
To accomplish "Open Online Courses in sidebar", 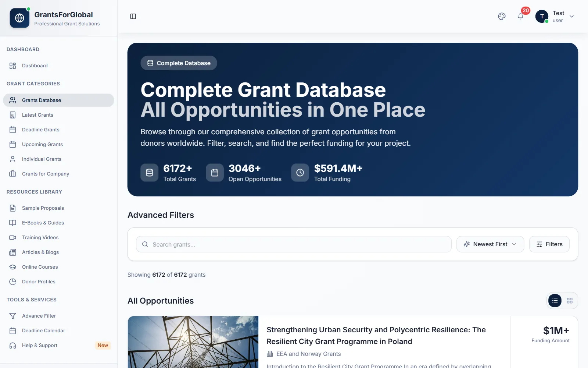I will [x=58, y=267].
